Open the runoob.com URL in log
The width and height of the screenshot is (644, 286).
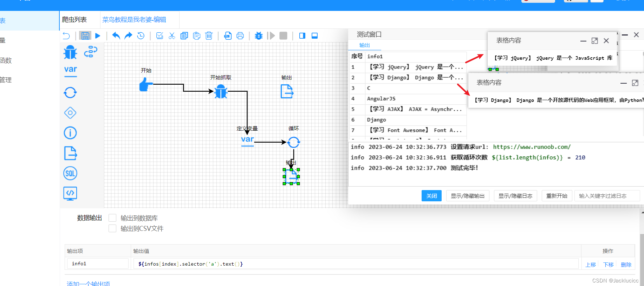(x=532, y=147)
